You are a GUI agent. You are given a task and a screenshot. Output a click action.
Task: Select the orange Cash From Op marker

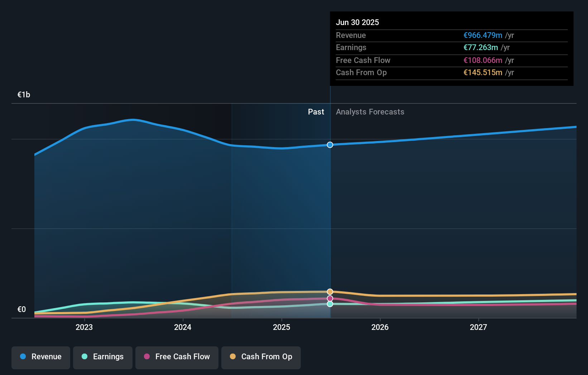[x=330, y=292]
